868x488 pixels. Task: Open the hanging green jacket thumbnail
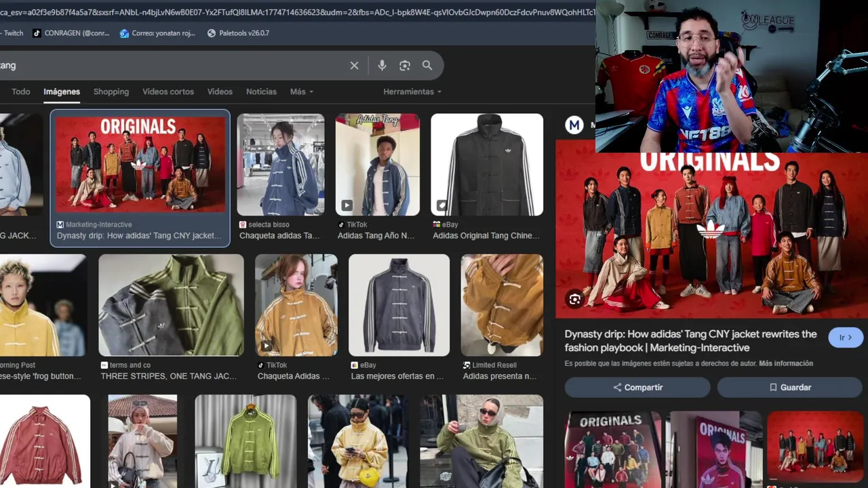coord(245,441)
